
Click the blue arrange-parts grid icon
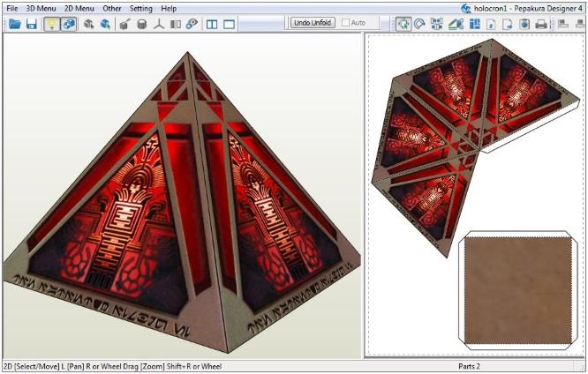coord(475,24)
